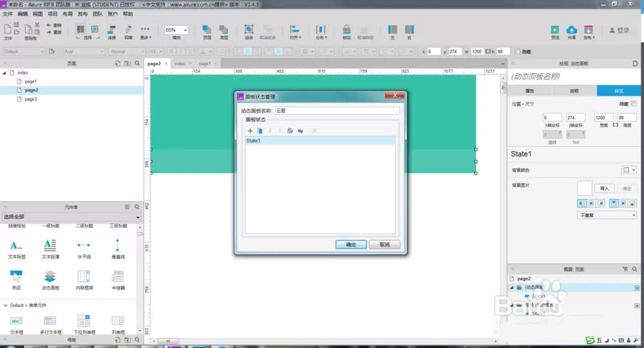644x348 pixels.
Task: Click the 取消 button in the dialog
Action: point(384,244)
